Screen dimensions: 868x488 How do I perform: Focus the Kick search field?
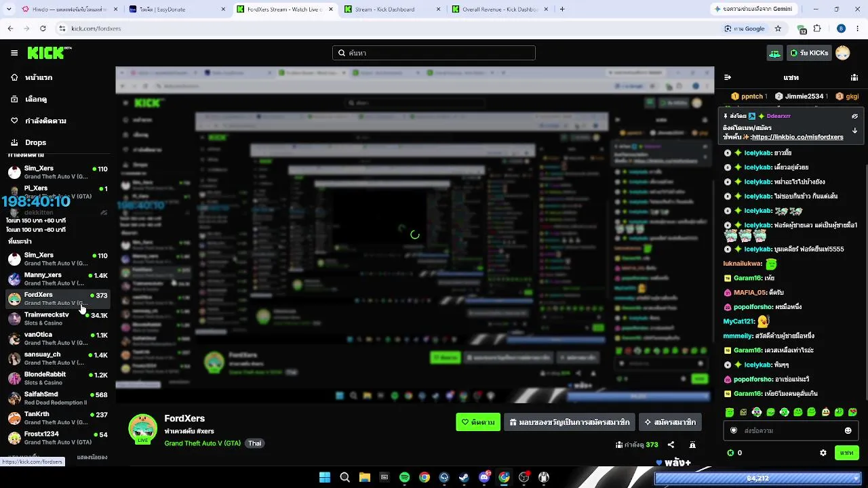click(x=434, y=53)
